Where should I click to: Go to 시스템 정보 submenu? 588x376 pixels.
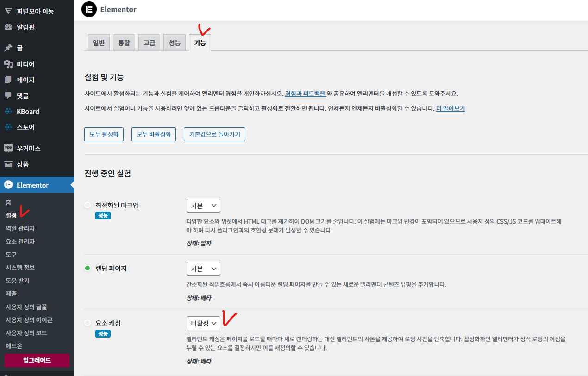(x=20, y=268)
